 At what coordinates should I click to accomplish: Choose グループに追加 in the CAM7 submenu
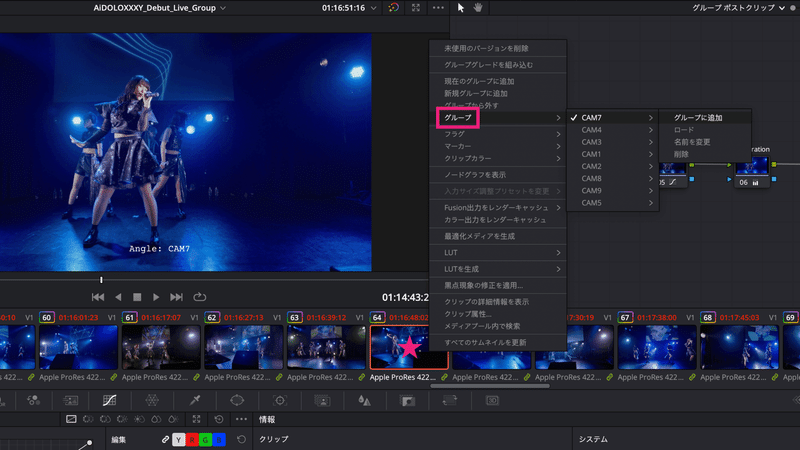(x=705, y=117)
